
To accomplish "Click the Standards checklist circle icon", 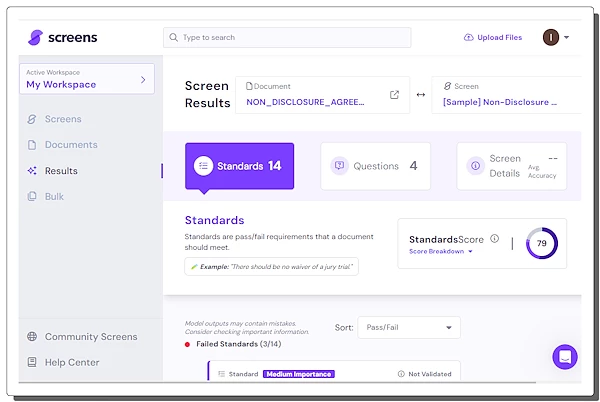I will coord(203,166).
